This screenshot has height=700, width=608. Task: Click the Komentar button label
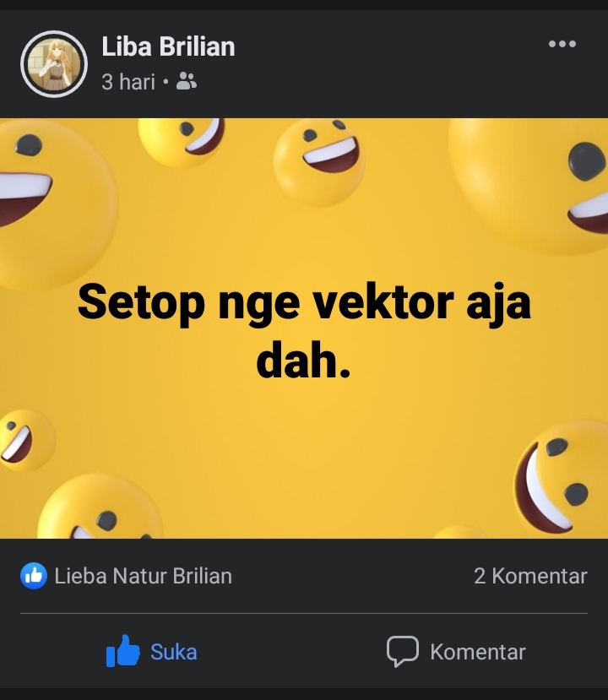[478, 652]
